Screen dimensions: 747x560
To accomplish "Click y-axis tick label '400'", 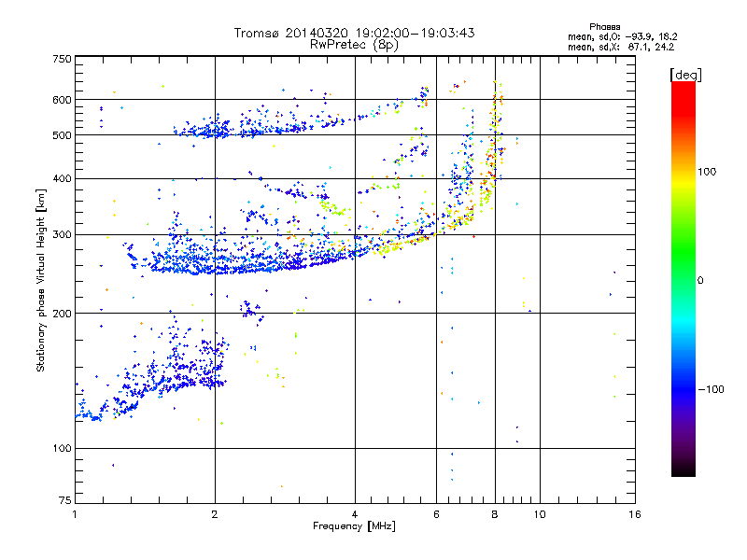I will point(62,179).
